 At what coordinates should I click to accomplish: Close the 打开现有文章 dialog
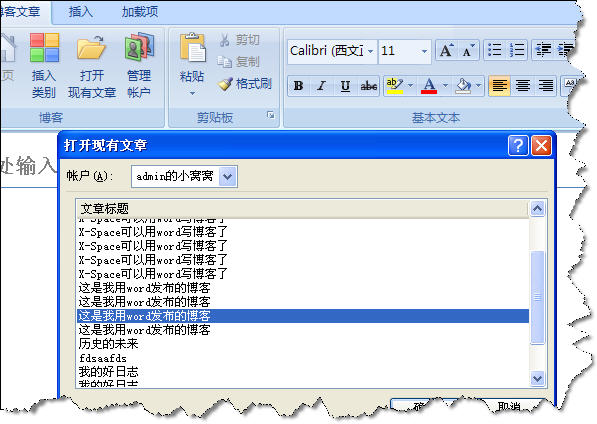(x=541, y=145)
